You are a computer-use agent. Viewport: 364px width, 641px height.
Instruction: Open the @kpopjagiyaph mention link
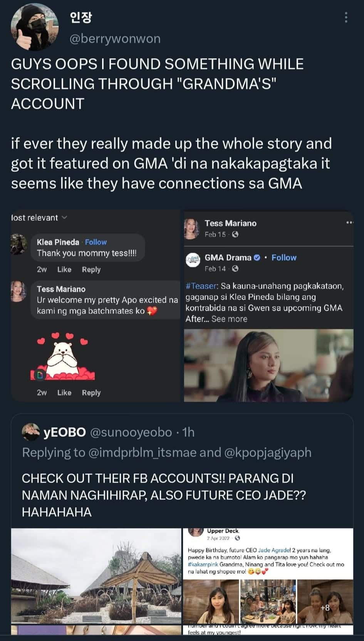(268, 452)
